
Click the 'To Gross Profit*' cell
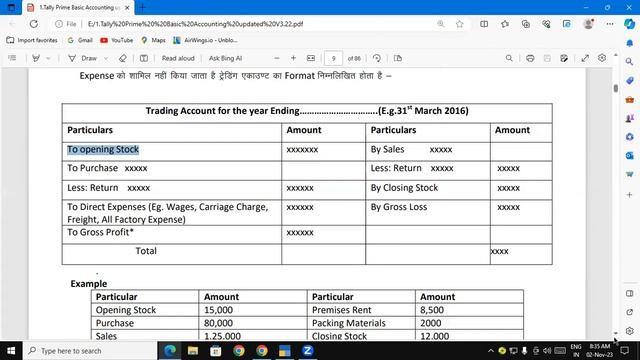172,234
